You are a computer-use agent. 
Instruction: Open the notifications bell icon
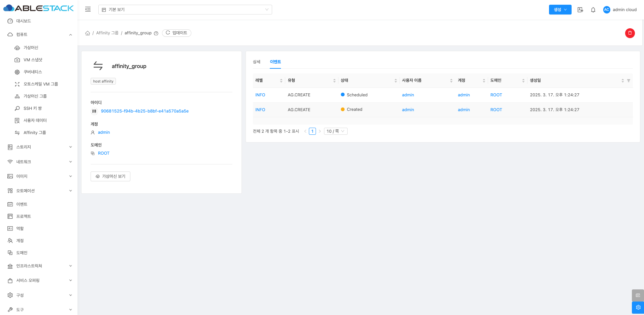point(593,10)
